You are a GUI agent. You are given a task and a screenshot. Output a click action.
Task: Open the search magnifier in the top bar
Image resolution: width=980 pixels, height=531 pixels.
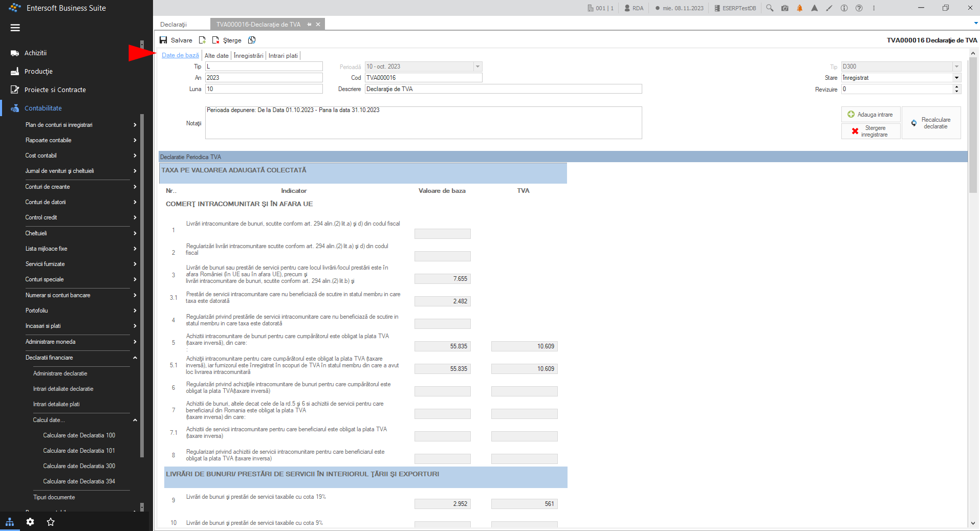click(770, 8)
